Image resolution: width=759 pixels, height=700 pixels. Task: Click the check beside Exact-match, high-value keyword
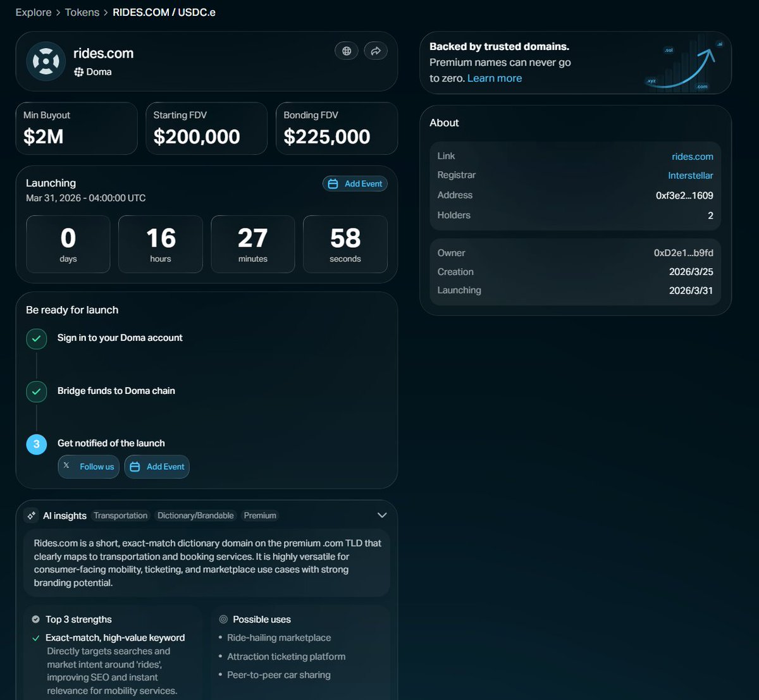[x=37, y=637]
